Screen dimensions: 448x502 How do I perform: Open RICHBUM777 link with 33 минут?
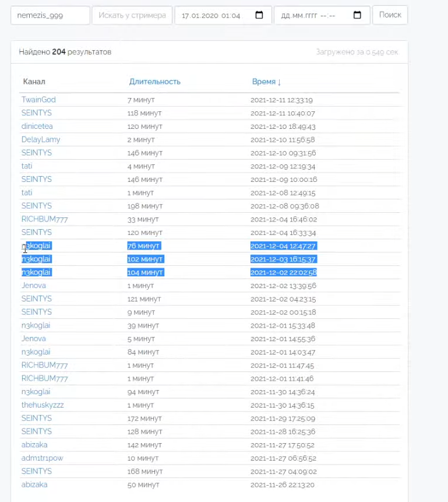point(44,219)
